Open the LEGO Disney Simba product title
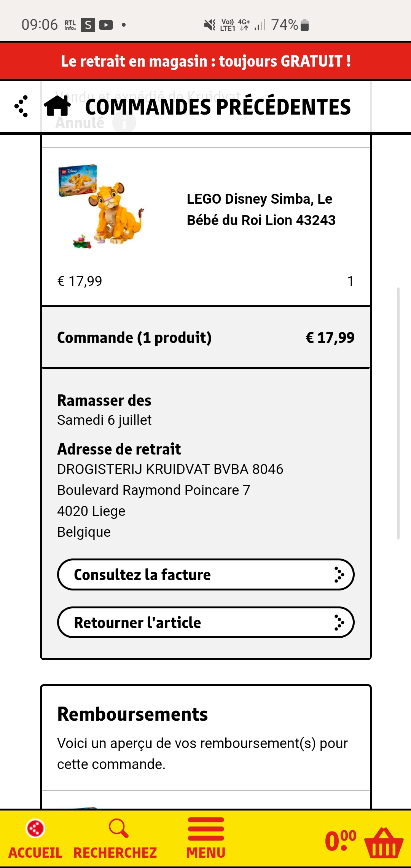Viewport: 411px width, 868px height. click(x=261, y=209)
